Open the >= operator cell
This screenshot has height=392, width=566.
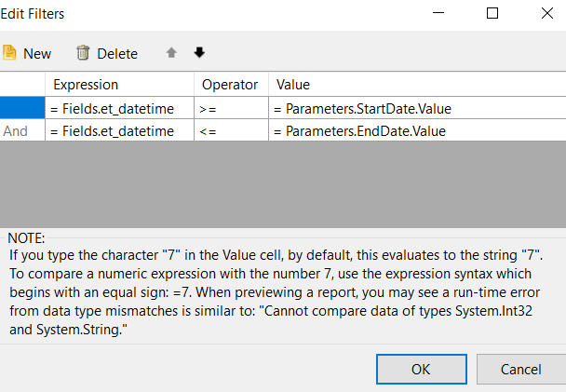pos(231,108)
